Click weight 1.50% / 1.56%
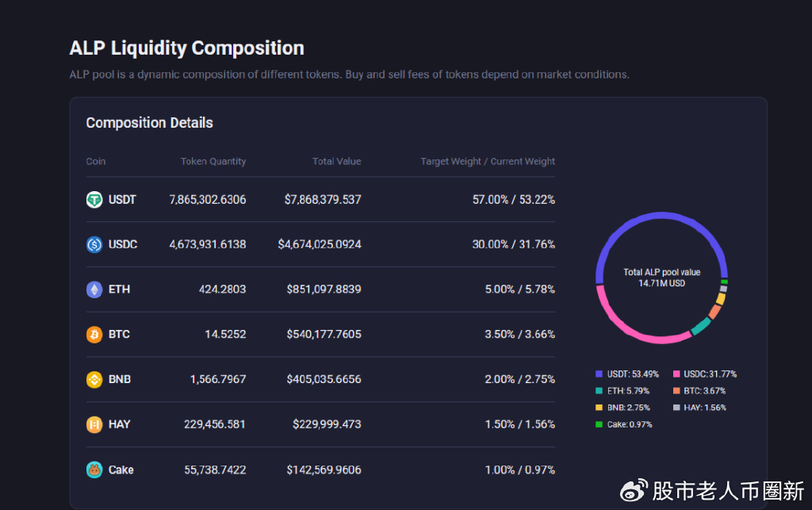This screenshot has height=510, width=812. [520, 424]
